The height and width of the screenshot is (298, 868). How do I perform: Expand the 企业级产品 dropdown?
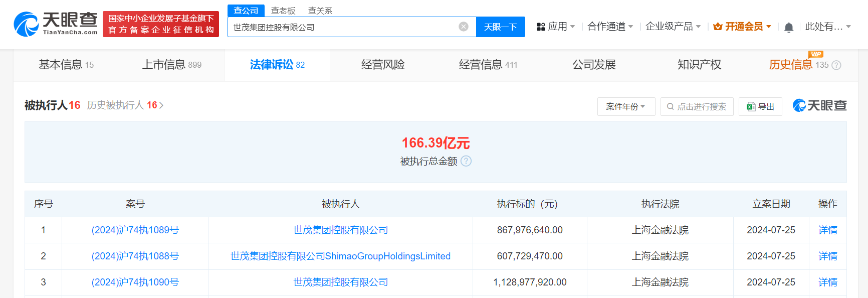point(673,27)
